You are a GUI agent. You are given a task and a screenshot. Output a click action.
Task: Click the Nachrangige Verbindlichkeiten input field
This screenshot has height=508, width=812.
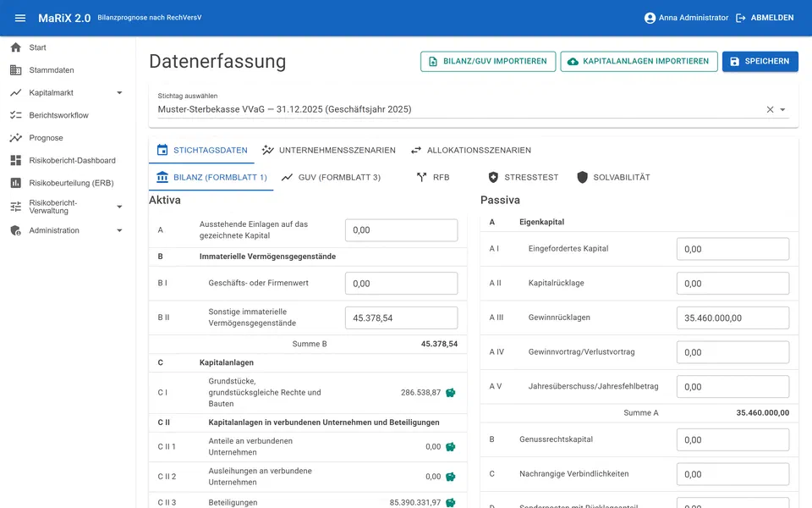click(x=732, y=474)
